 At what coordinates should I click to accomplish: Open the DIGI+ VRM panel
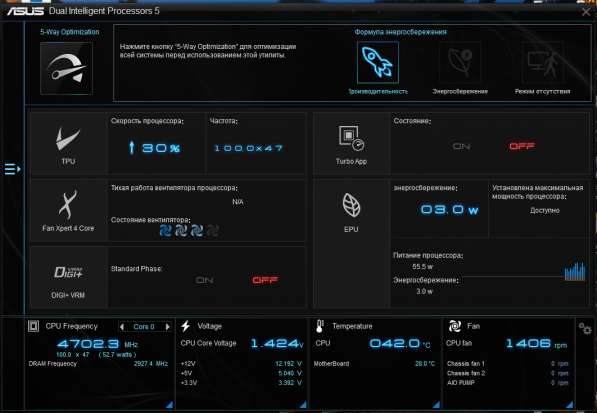[x=68, y=277]
